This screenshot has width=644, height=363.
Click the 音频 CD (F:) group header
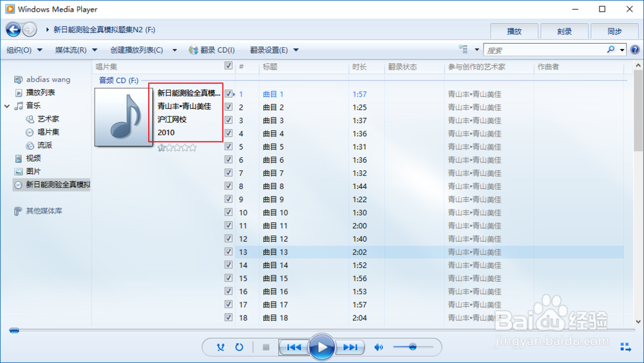click(x=118, y=80)
